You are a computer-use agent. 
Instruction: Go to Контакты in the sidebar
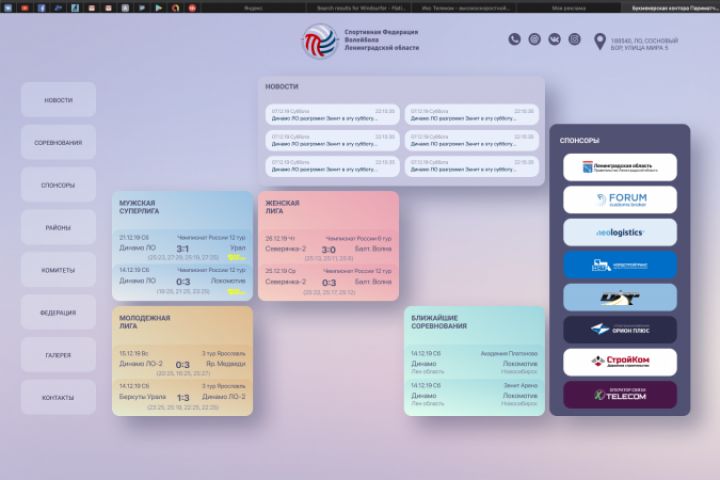pos(58,397)
